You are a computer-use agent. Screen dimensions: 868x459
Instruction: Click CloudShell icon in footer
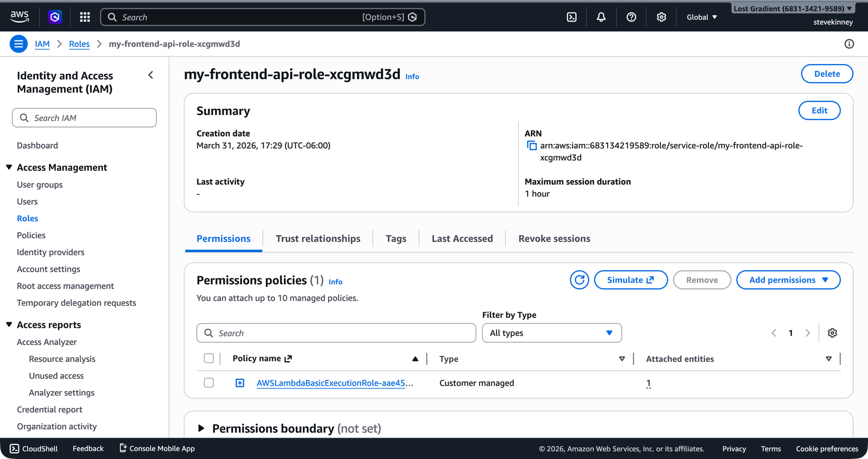click(x=15, y=449)
